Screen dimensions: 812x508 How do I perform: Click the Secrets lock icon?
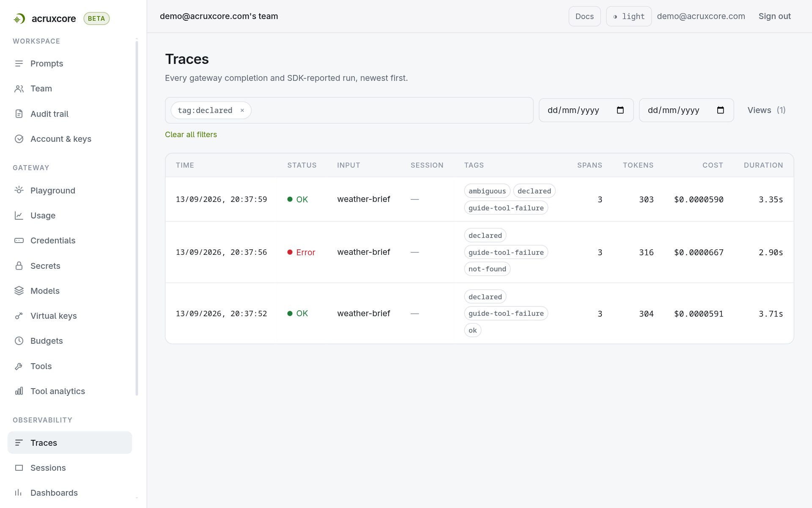tap(19, 265)
